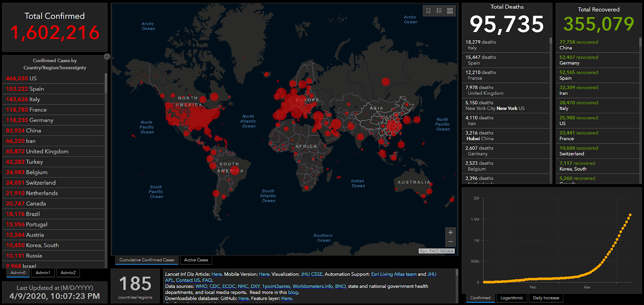644x305 pixels.
Task: Show the Confirmed chart tab
Action: point(480,298)
